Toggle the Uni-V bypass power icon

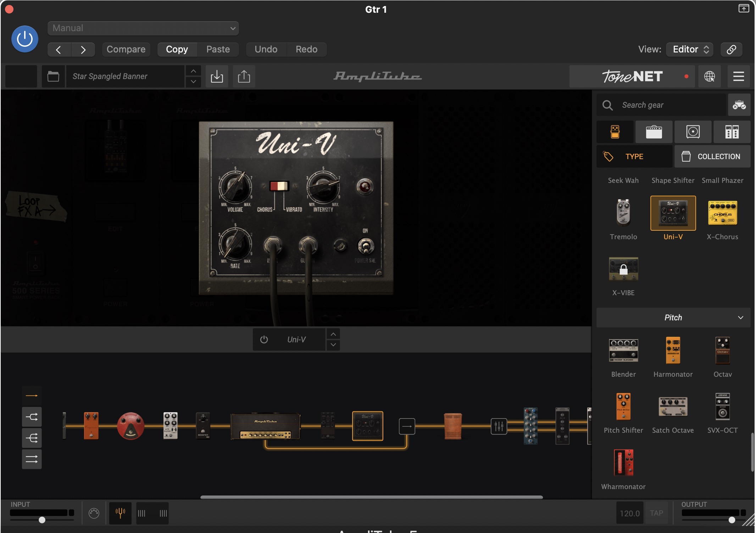(264, 340)
